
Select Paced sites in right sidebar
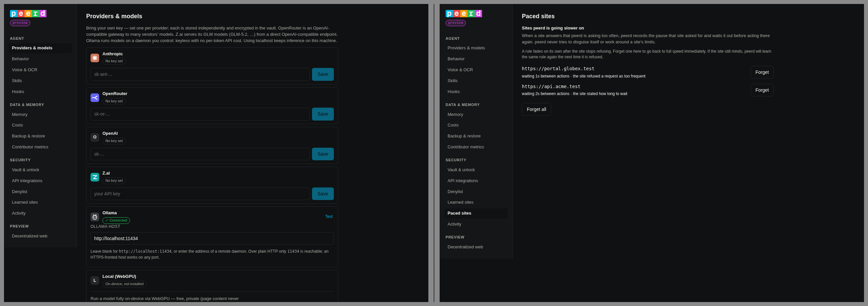click(476, 213)
